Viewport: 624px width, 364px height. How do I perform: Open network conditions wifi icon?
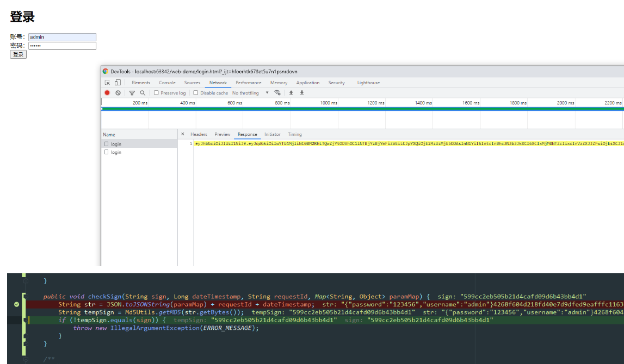[x=277, y=92]
